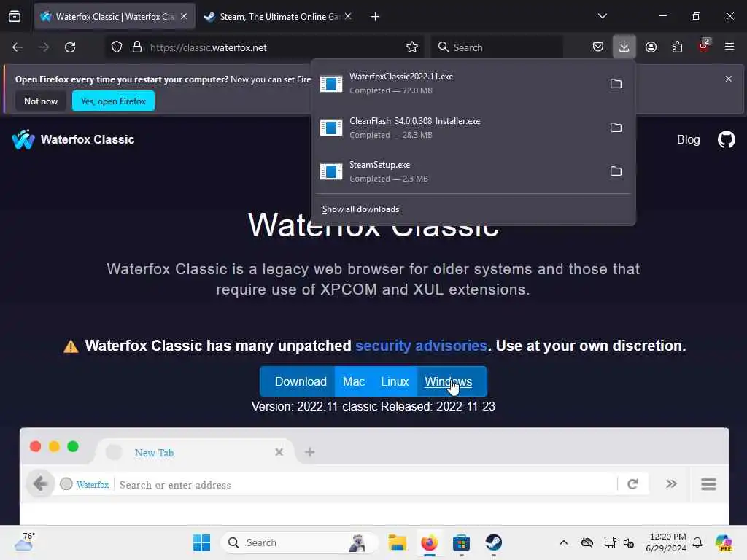
Task: Open the GitHub icon on Waterfox page
Action: (726, 139)
